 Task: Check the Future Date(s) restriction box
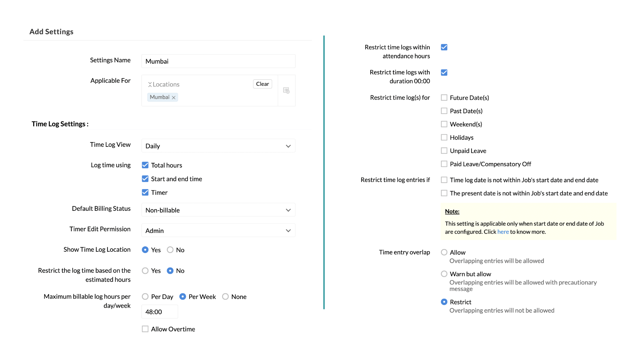444,98
